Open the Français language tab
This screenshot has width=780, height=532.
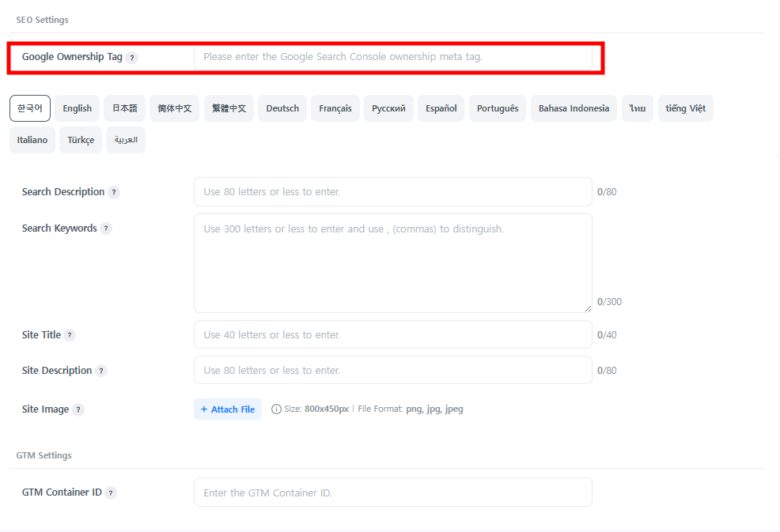(x=335, y=108)
